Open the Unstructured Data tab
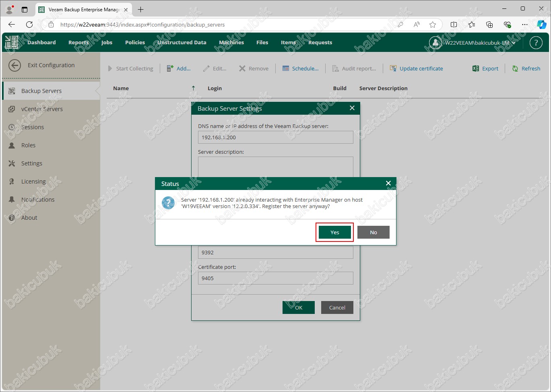 [182, 42]
